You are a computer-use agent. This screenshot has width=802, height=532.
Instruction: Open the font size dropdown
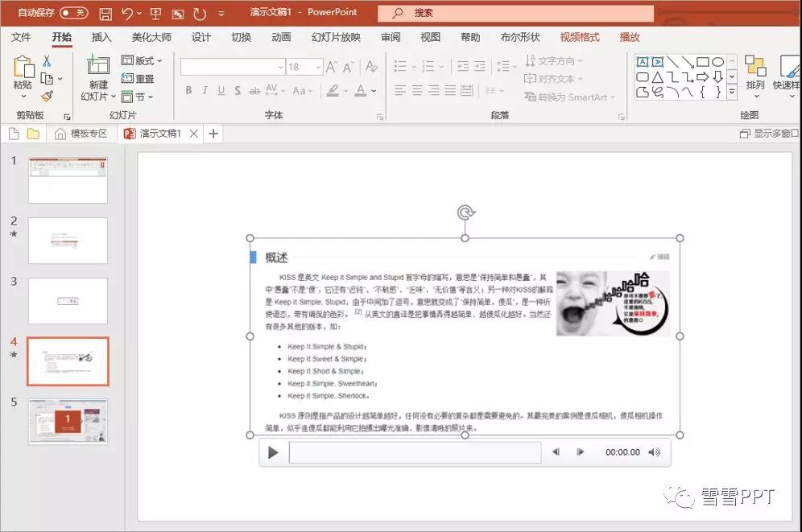point(319,68)
